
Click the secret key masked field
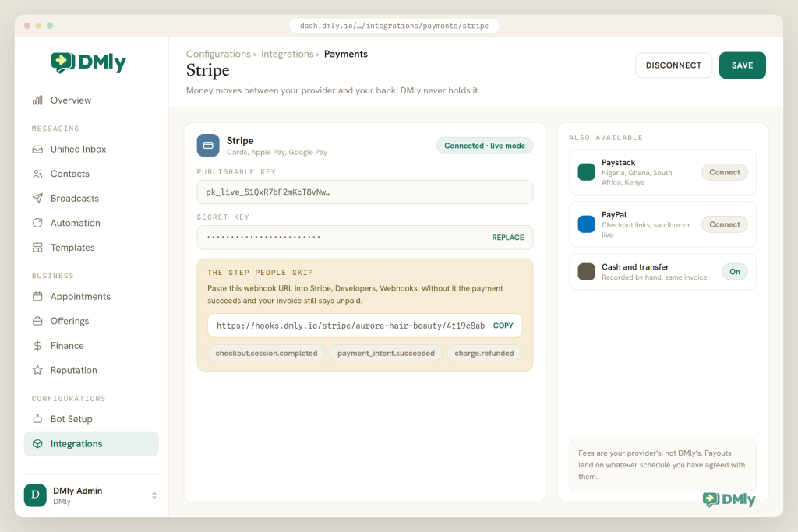tap(365, 238)
